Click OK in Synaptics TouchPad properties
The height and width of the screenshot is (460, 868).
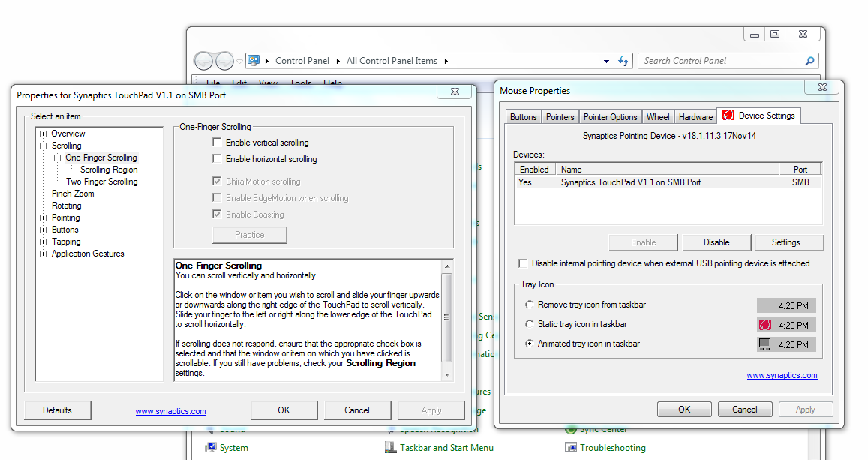click(284, 410)
